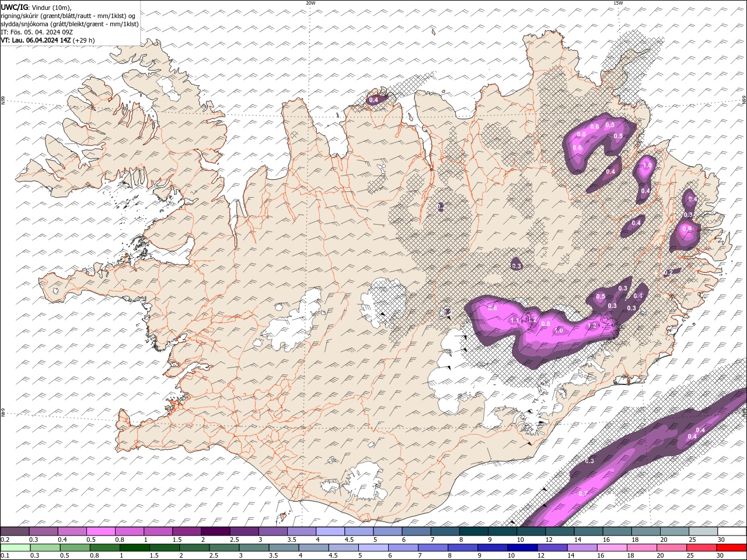This screenshot has width=747, height=560.
Task: Choose the white 30 swatch in upper legend row
Action: (732, 531)
